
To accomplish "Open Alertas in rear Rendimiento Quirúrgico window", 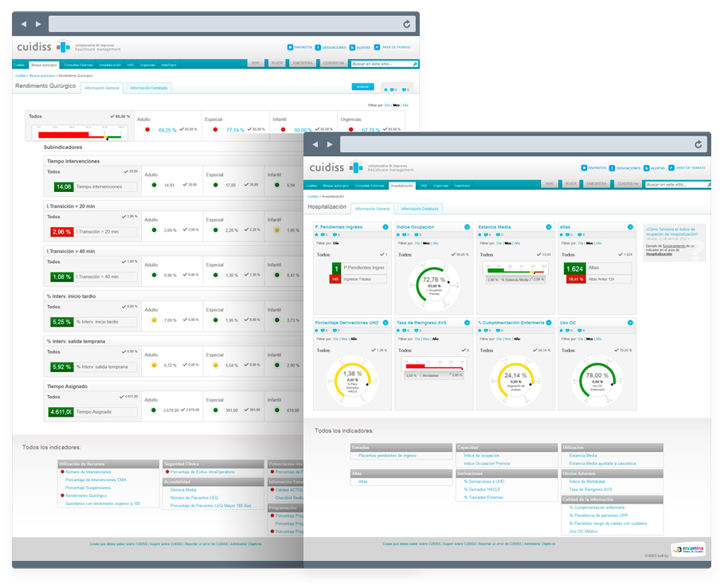I will (x=360, y=47).
